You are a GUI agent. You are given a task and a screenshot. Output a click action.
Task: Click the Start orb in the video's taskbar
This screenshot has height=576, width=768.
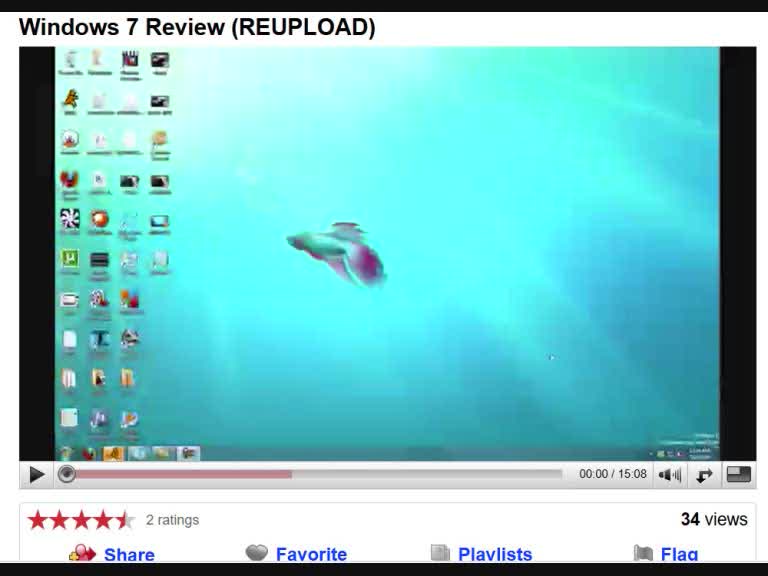coord(66,453)
